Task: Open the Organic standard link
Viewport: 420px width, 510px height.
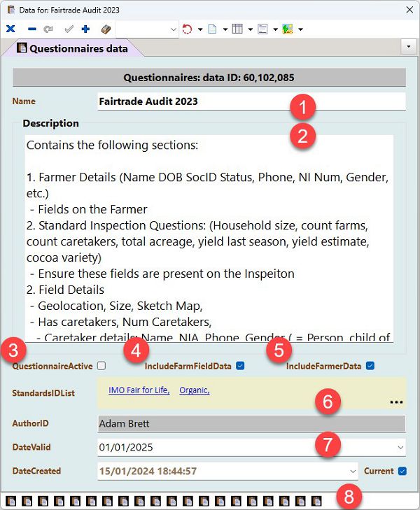Action: 194,390
